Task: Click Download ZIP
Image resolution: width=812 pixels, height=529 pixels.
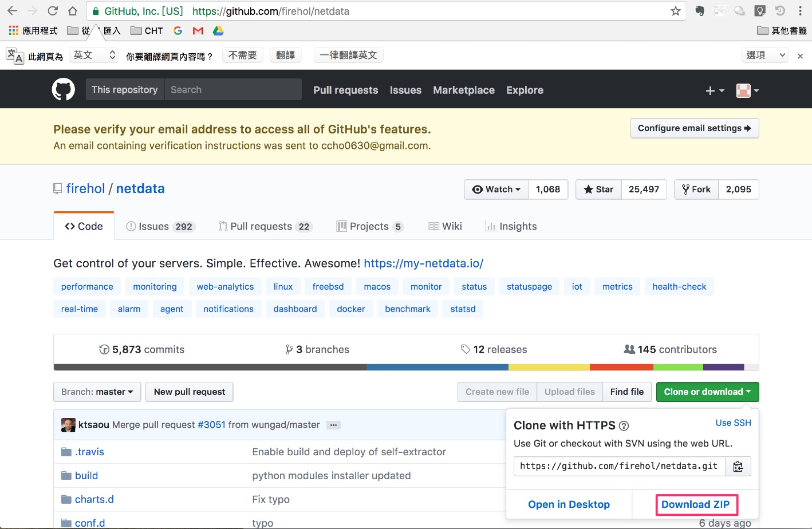Action: 696,504
